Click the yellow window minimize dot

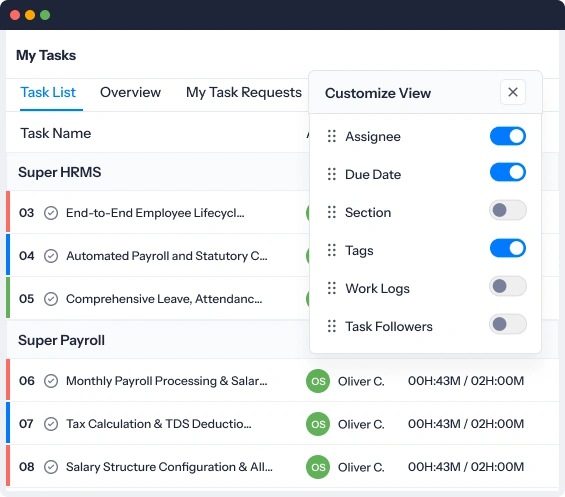click(30, 15)
